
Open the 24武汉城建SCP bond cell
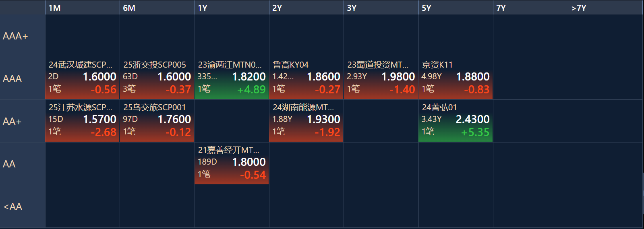[82, 78]
